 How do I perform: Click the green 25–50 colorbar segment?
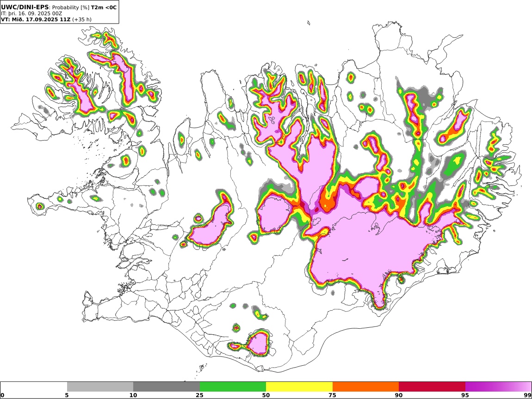point(233,387)
